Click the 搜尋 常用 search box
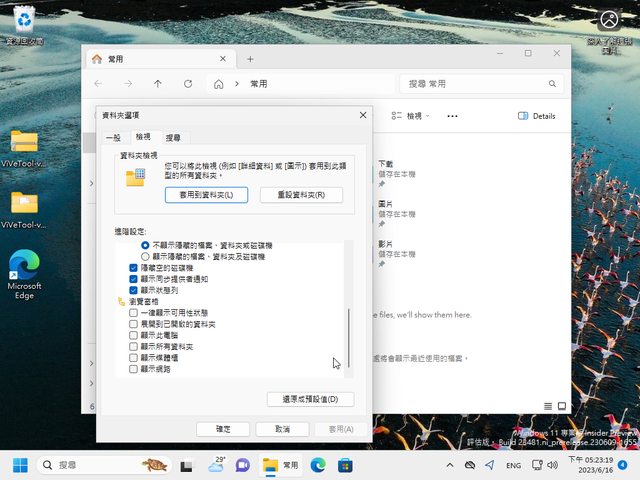This screenshot has width=640, height=480. click(x=480, y=84)
